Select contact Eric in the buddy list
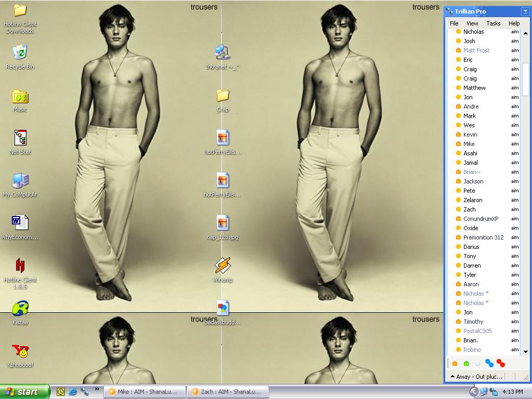The height and width of the screenshot is (399, 532). 483,60
